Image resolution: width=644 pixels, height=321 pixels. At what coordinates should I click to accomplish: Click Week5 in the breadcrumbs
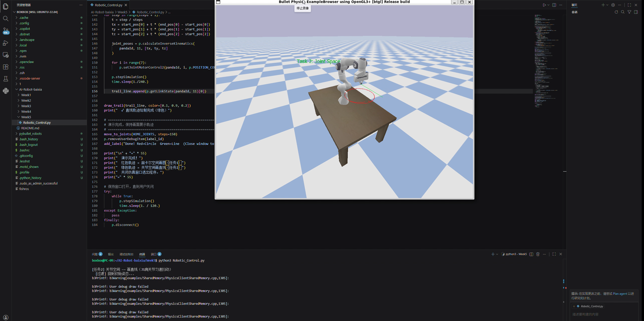(x=122, y=12)
